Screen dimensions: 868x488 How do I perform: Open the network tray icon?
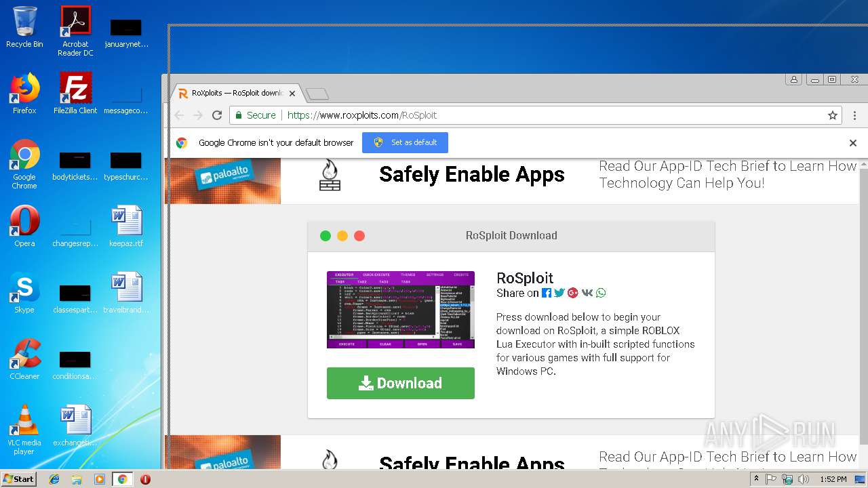click(787, 479)
